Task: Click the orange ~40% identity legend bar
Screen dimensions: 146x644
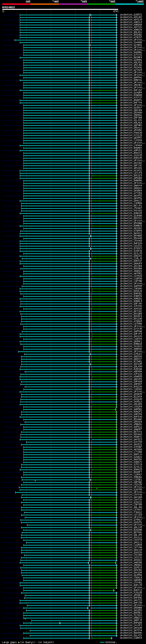Action: pyautogui.click(x=45, y=4)
